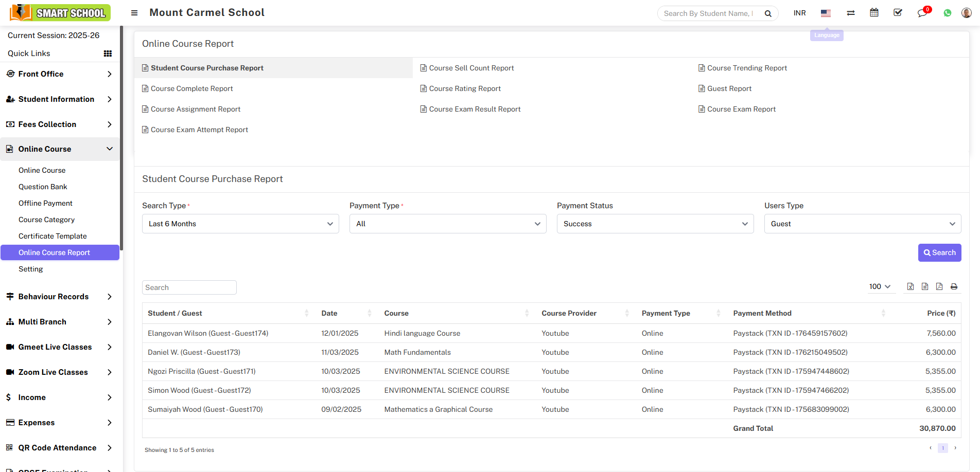The image size is (980, 472).
Task: Export table using the PDF icon
Action: pyautogui.click(x=939, y=287)
